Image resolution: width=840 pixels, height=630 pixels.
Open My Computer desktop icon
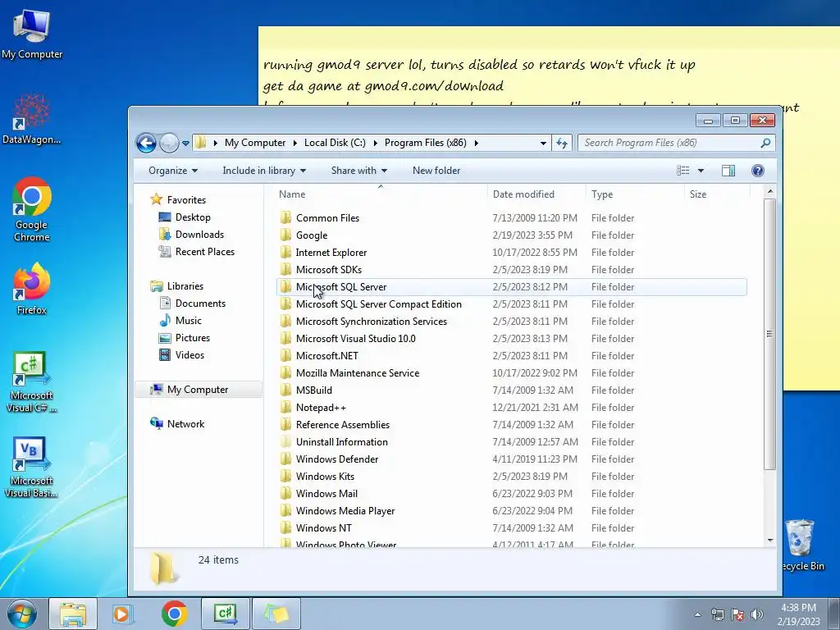tap(32, 34)
